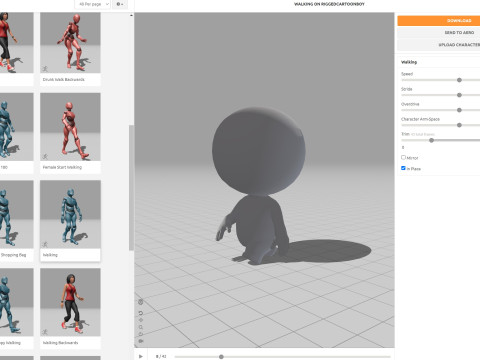Click the camera icon at the viewport bottom
The height and width of the screenshot is (360, 480).
pyautogui.click(x=141, y=341)
